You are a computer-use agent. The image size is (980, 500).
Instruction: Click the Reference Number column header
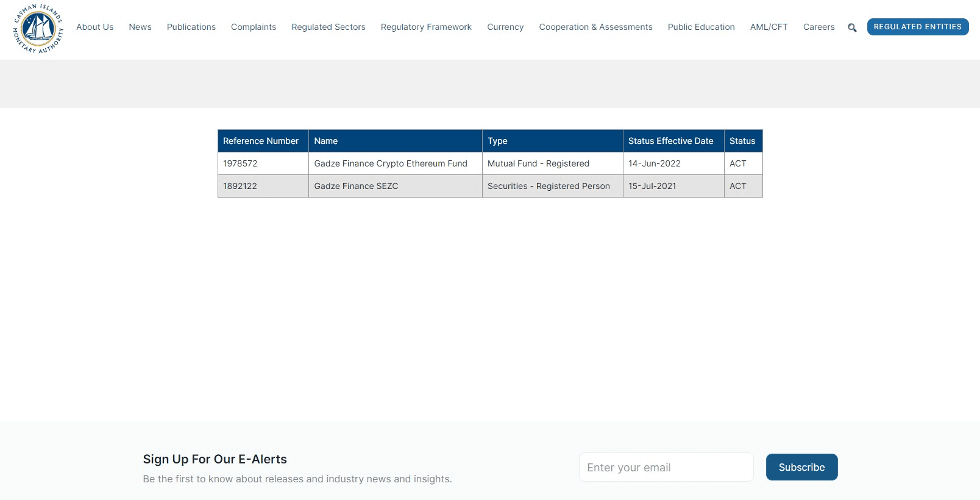(261, 141)
